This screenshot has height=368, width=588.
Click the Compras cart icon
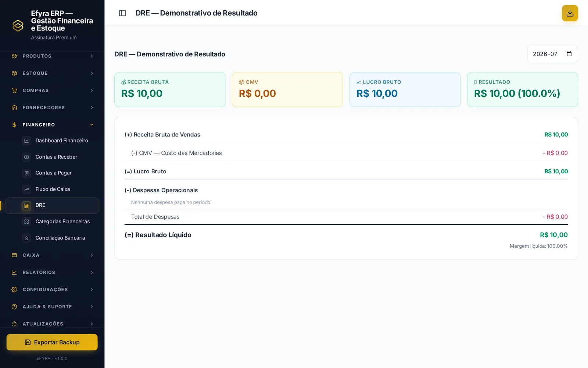pos(14,91)
